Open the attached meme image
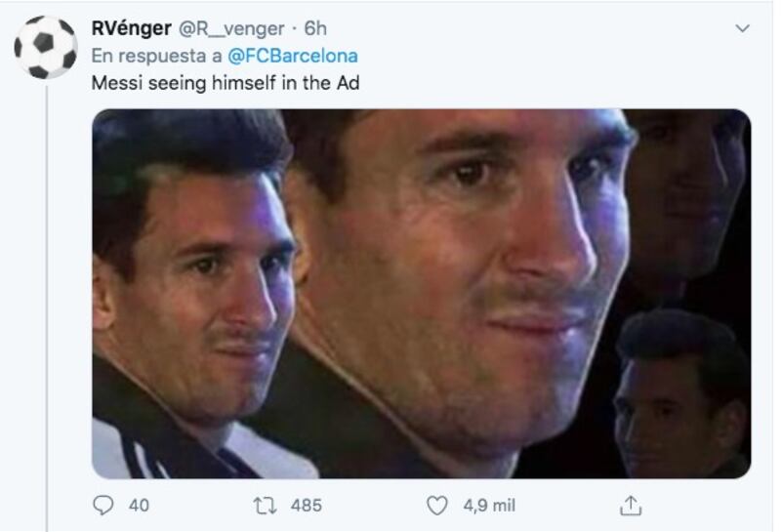The image size is (781, 532). 422,294
